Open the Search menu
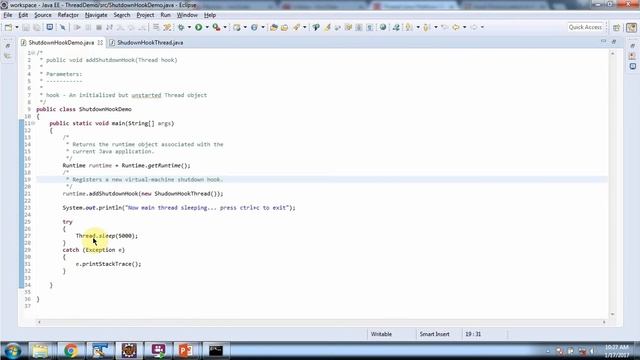This screenshot has height=360, width=640. pyautogui.click(x=122, y=15)
